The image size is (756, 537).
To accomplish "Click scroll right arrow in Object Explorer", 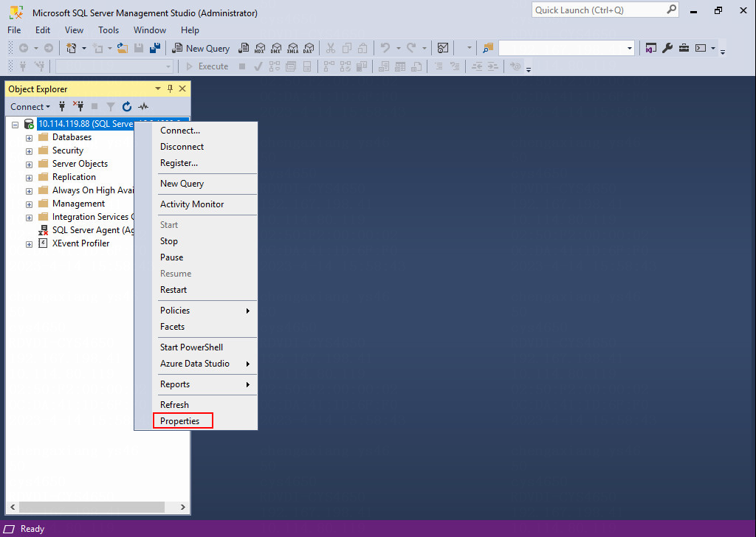I will 183,507.
